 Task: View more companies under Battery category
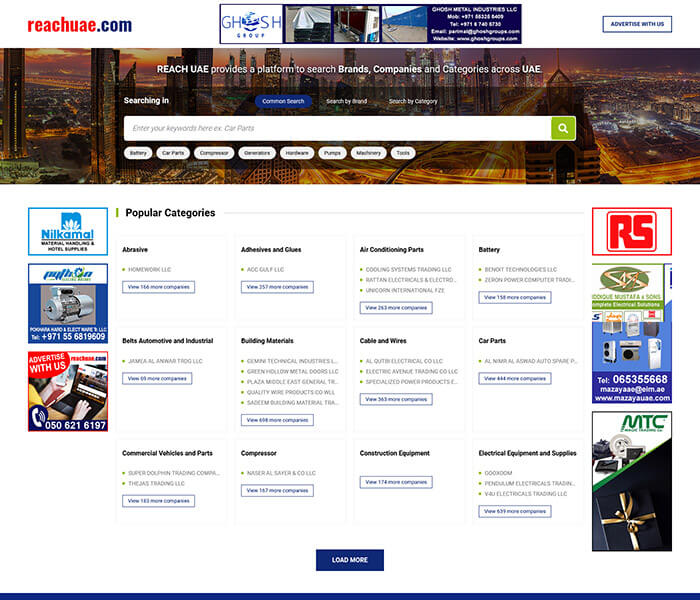coord(515,297)
